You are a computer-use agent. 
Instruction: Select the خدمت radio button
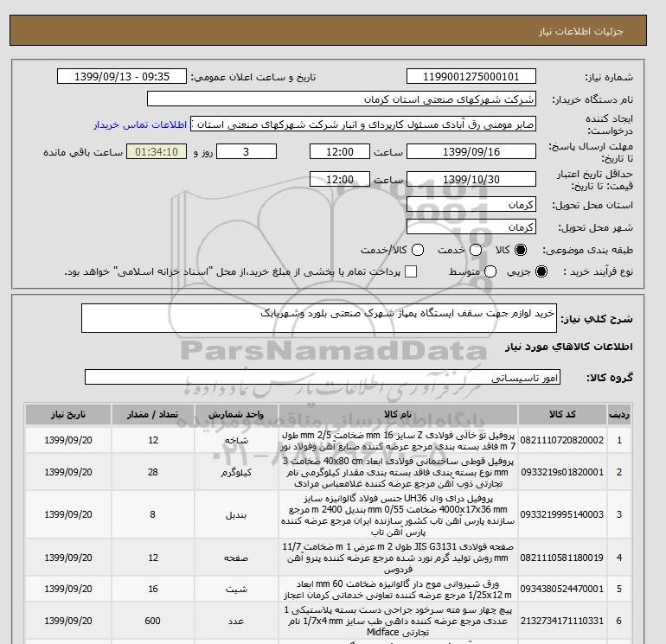[x=476, y=250]
